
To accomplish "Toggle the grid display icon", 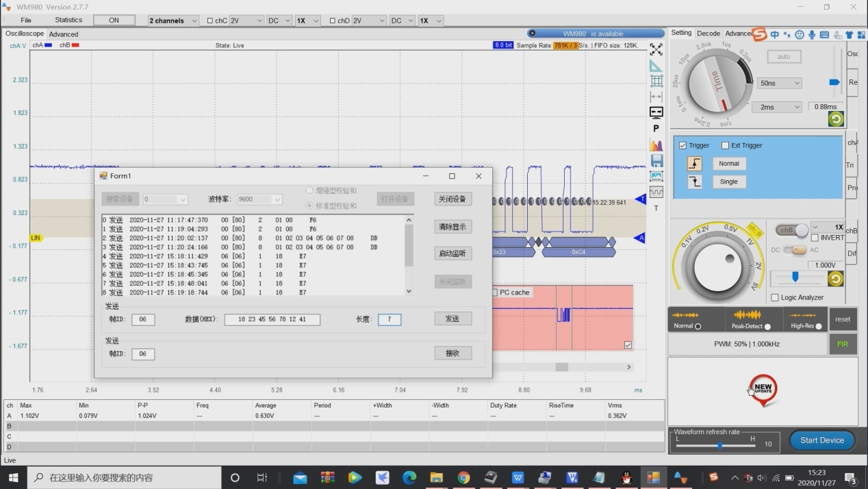I will pyautogui.click(x=656, y=81).
